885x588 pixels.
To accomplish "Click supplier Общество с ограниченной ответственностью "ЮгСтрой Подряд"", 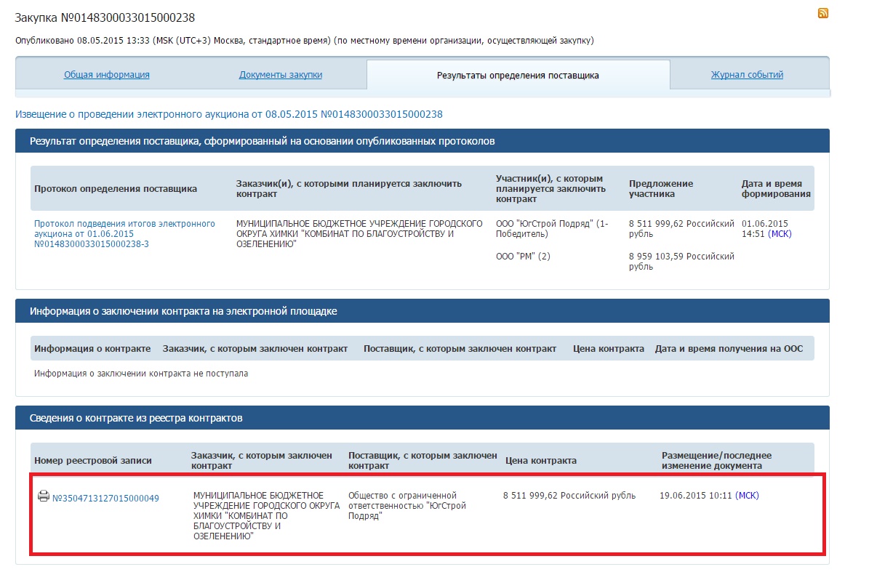I will [x=407, y=506].
